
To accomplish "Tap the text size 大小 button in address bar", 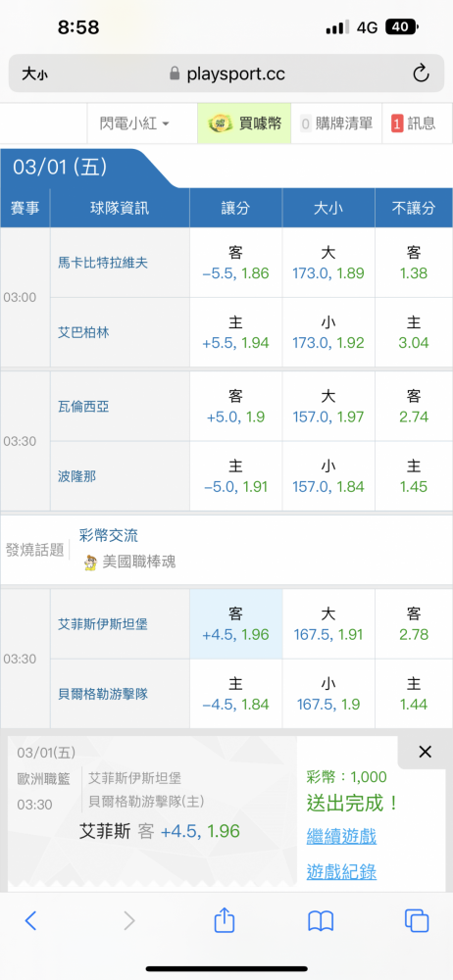I will click(x=34, y=74).
